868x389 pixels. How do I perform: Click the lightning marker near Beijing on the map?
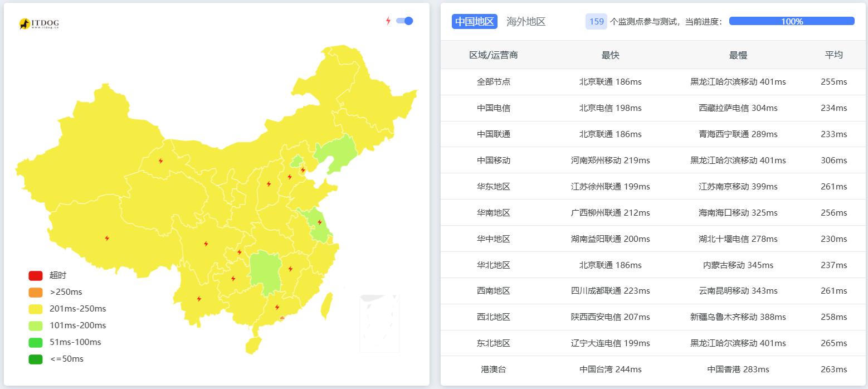pyautogui.click(x=303, y=170)
